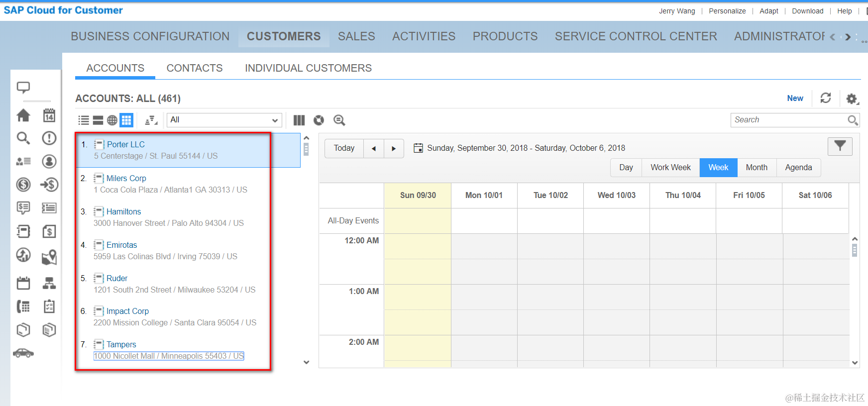The image size is (868, 406).
Task: Refresh the accounts list
Action: (x=826, y=98)
